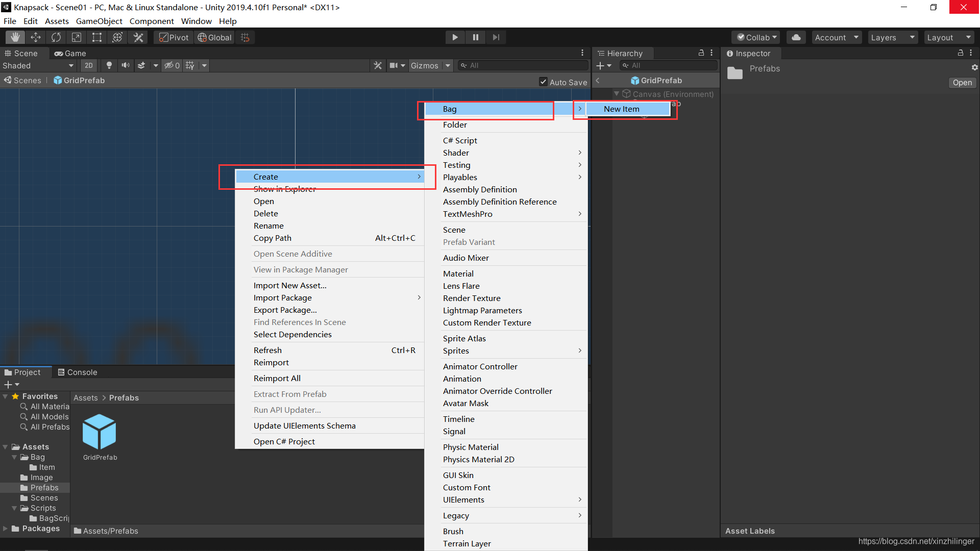Click the Pause playback control button
This screenshot has height=551, width=980.
click(x=476, y=37)
